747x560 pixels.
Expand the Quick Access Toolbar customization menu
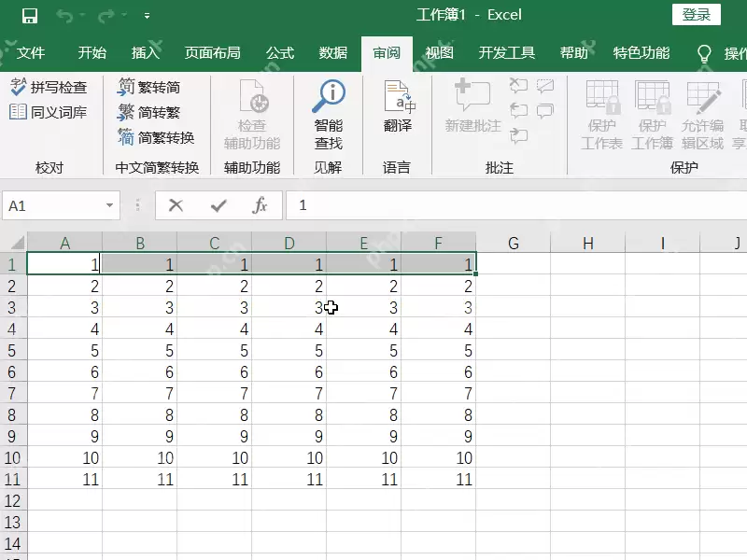(145, 14)
